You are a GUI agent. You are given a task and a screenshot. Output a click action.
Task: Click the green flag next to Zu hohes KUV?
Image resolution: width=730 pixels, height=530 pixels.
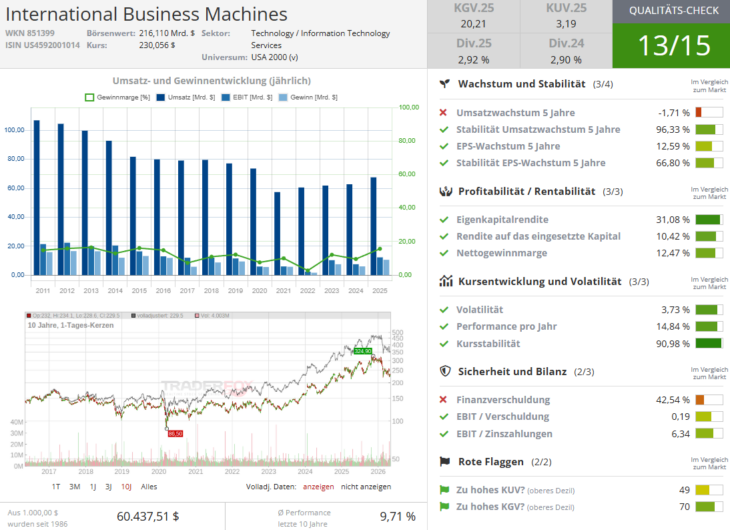click(444, 490)
